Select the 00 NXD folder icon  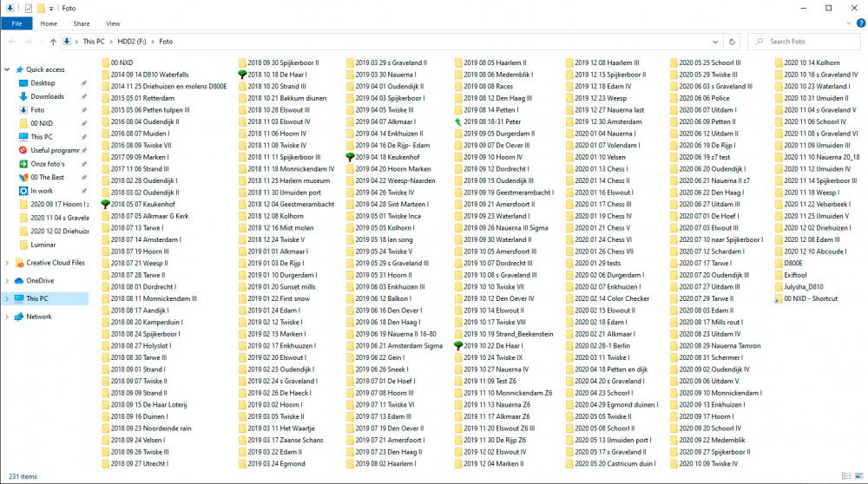[105, 63]
